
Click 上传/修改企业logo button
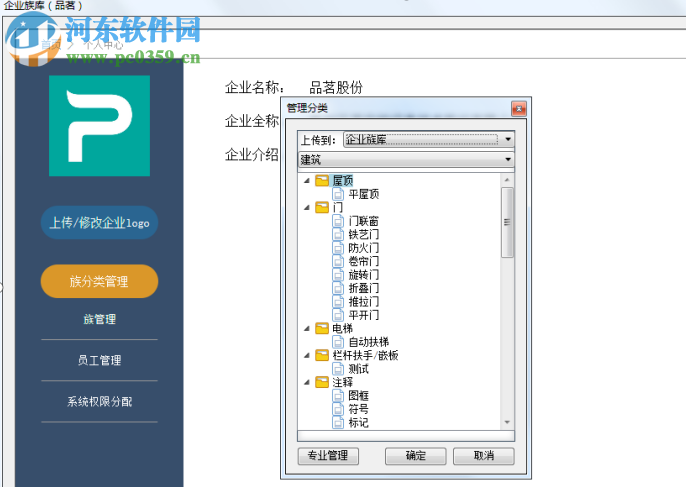coord(99,223)
